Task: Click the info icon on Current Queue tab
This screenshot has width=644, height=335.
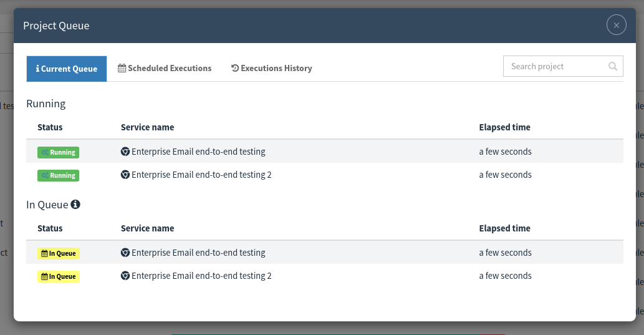Action: coord(38,68)
